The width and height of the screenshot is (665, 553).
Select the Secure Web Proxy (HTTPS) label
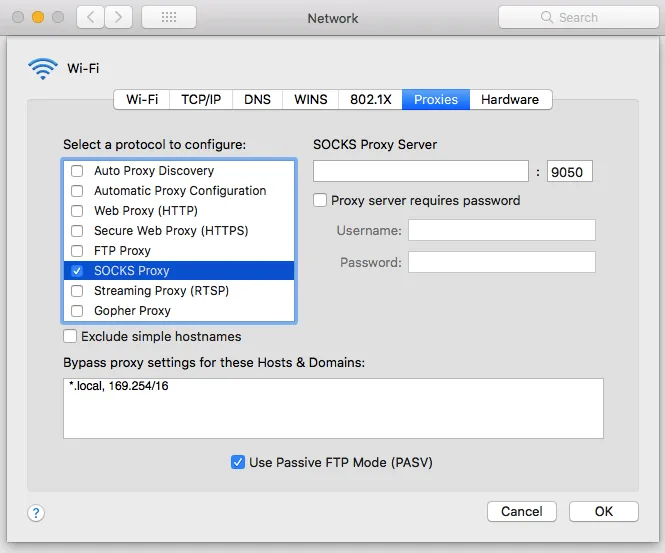point(171,231)
